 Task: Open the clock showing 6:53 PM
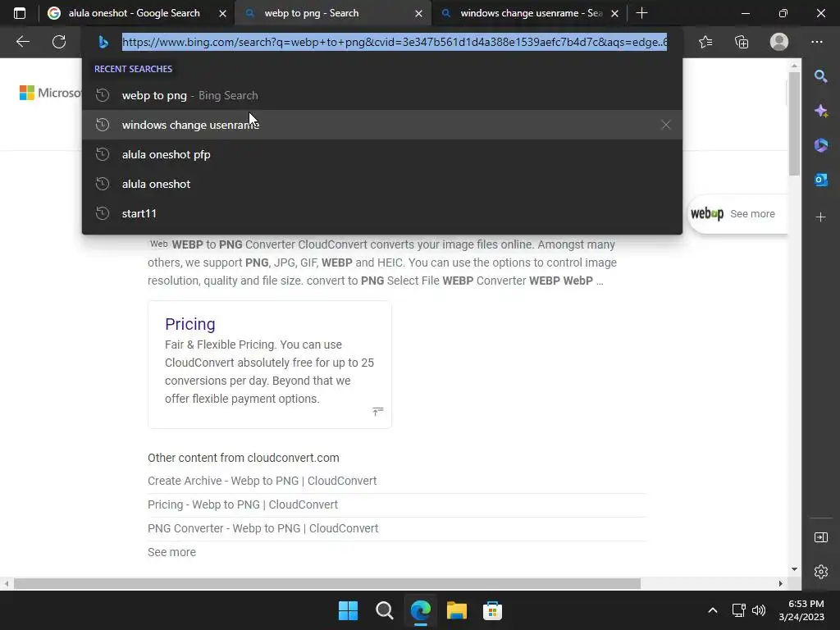tap(801, 610)
